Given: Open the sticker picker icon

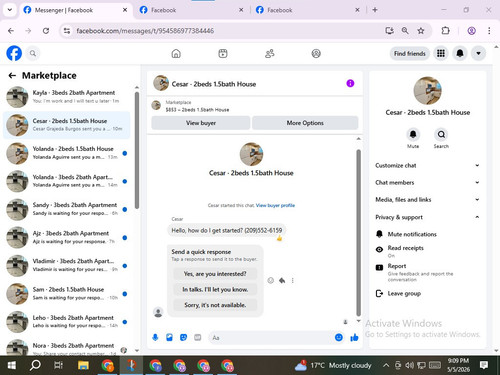Looking at the screenshot, I should click(x=183, y=338).
